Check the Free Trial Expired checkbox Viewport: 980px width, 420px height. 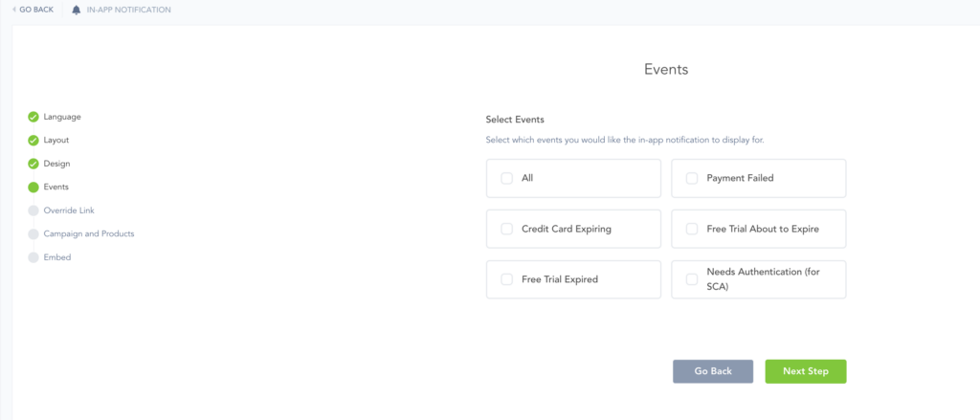tap(507, 279)
